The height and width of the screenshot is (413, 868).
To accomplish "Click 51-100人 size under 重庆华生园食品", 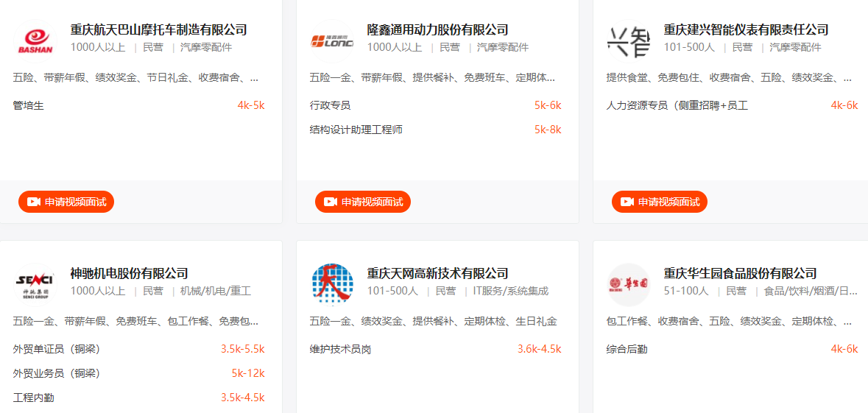I will coord(686,291).
